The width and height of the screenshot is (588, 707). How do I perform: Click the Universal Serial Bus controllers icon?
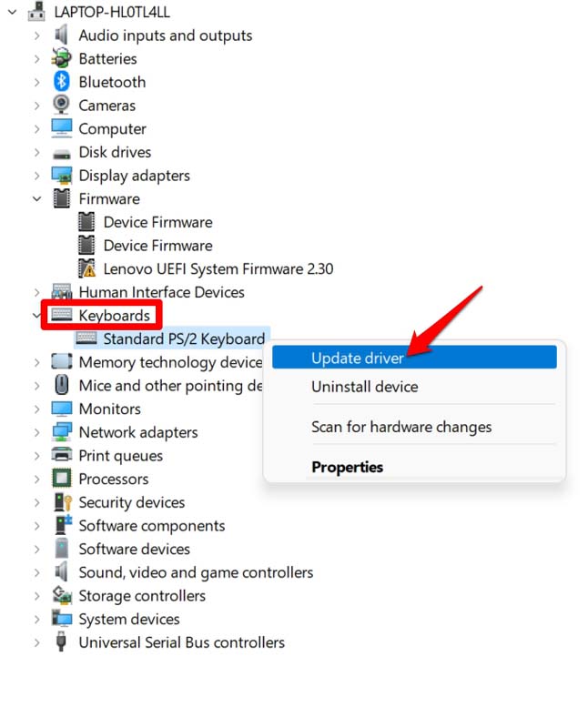pos(62,642)
